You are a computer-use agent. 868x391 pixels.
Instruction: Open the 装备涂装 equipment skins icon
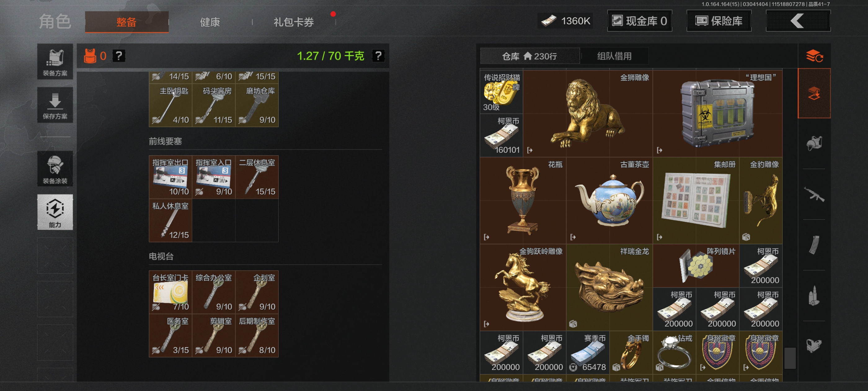[x=55, y=169]
